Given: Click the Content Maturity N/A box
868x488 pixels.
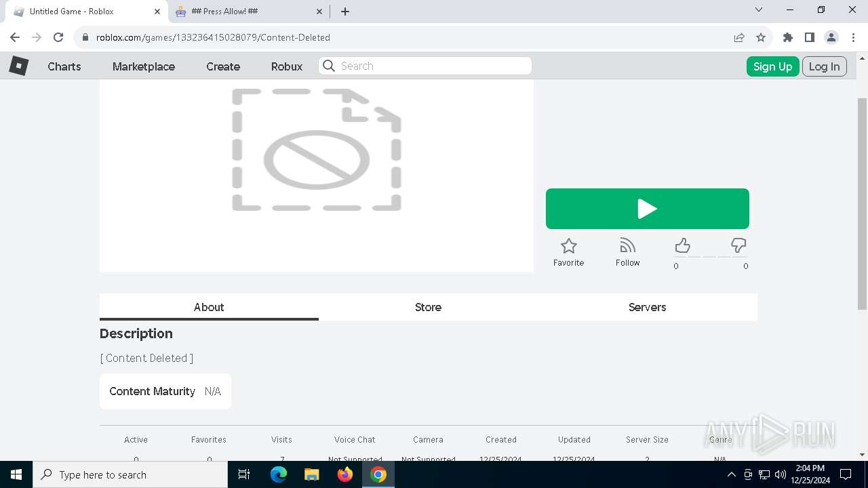Looking at the screenshot, I should [x=165, y=391].
